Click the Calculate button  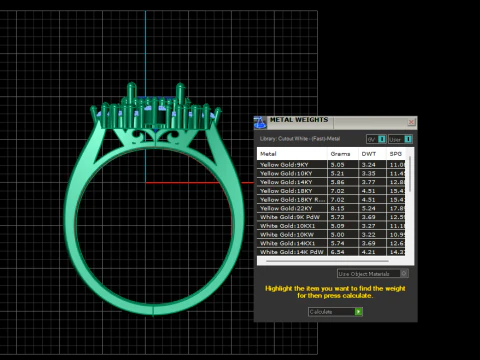click(x=335, y=312)
